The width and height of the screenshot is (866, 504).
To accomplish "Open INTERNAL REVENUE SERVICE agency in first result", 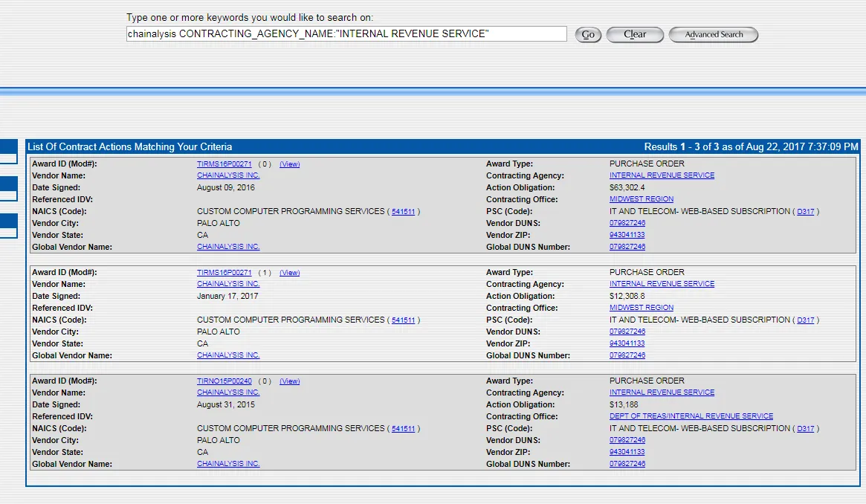I will (x=662, y=175).
